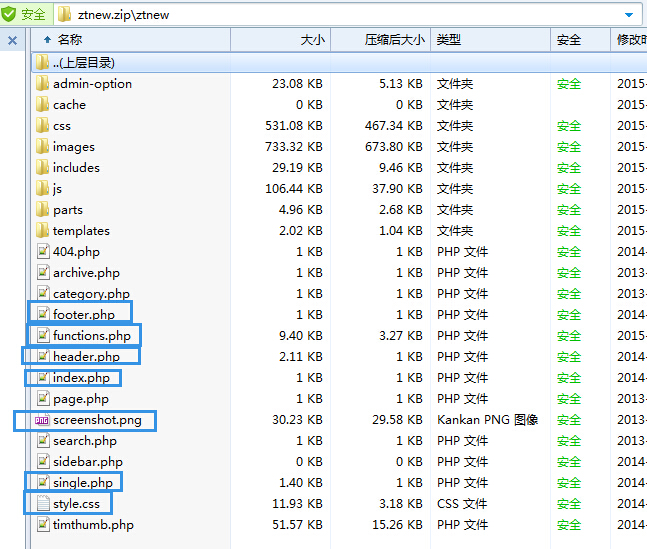Select the functions.php file icon

42,336
